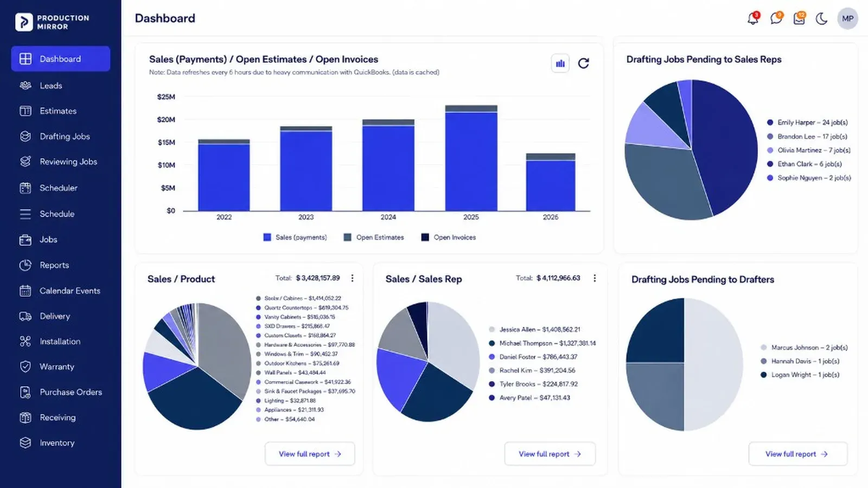Viewport: 868px width, 488px height.
Task: Select Vanity Cabinets legend entry
Action: click(x=296, y=317)
